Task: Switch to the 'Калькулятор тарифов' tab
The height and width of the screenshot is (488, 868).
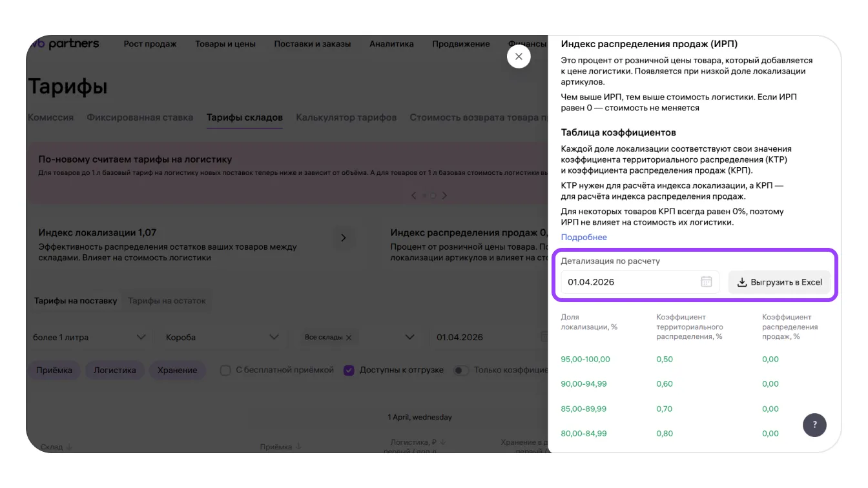Action: tap(346, 117)
